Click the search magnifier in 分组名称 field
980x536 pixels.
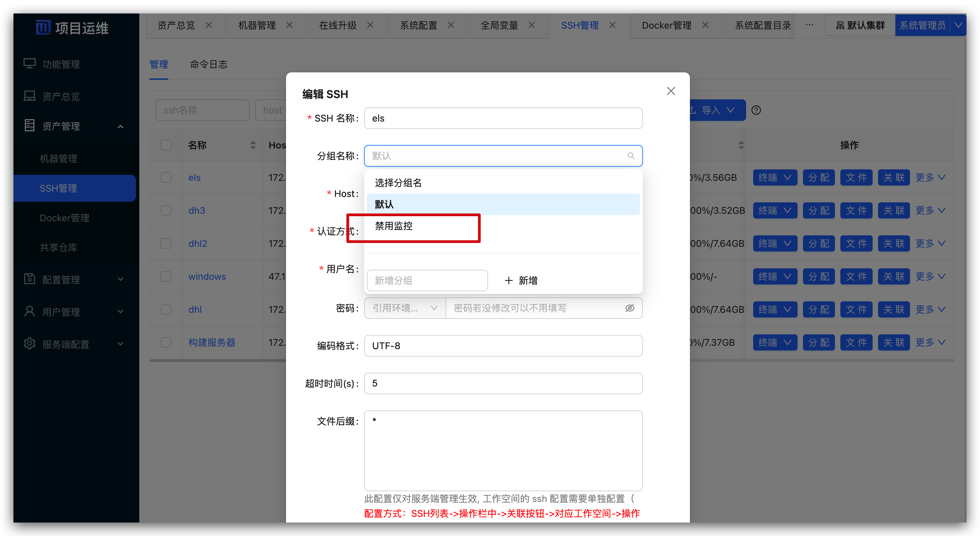click(631, 156)
